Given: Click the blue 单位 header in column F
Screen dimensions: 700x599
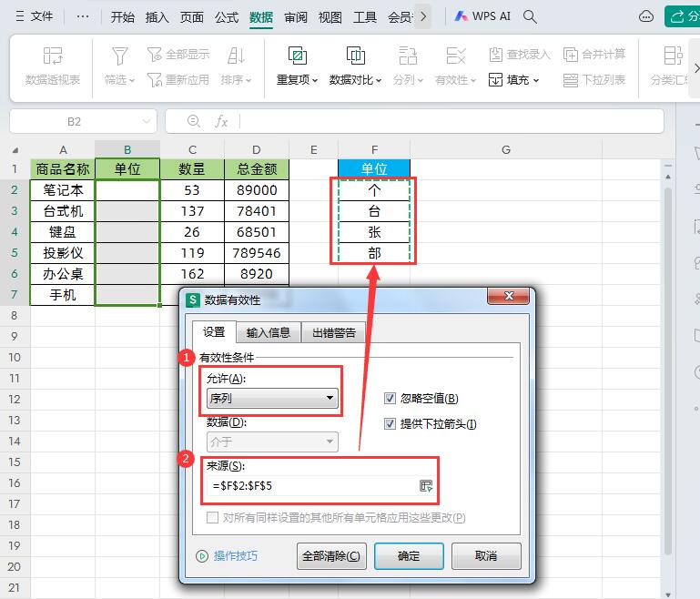Looking at the screenshot, I should (373, 168).
